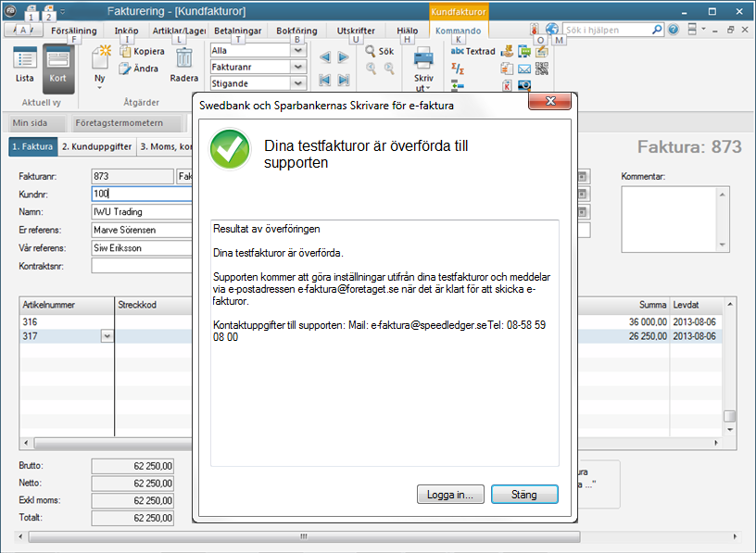Open the Bokföring ribbon tab

(296, 31)
